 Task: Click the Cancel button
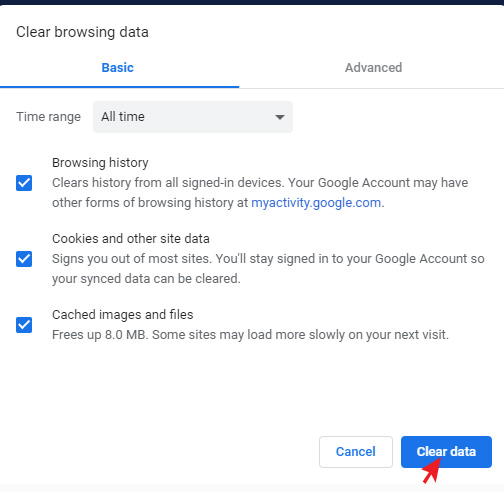(x=356, y=452)
